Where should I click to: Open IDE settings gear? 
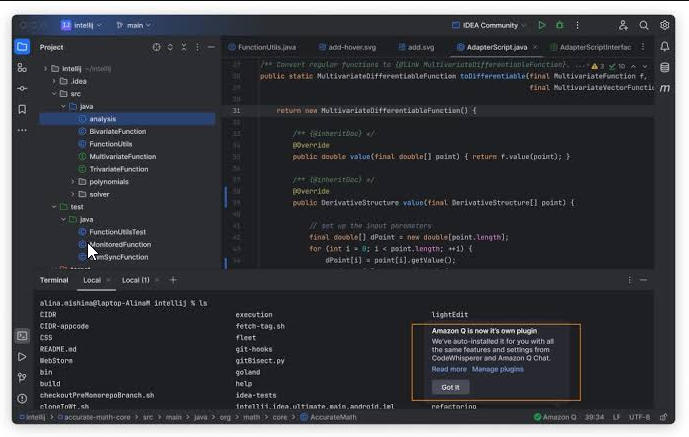pyautogui.click(x=664, y=25)
